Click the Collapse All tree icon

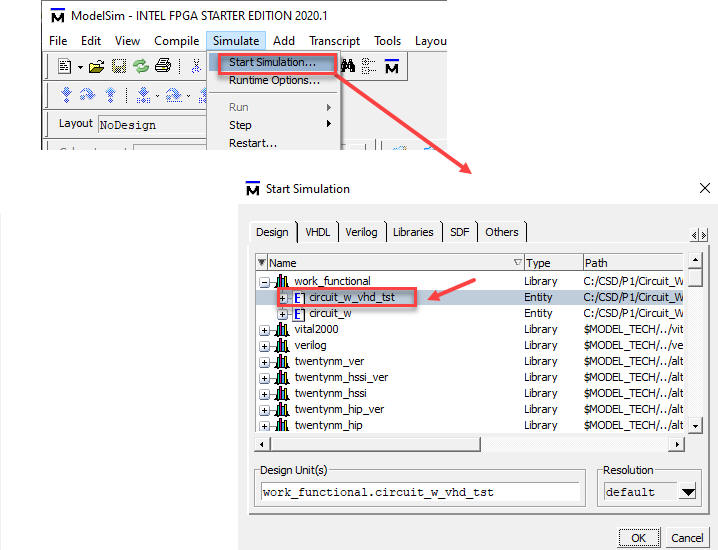point(369,66)
